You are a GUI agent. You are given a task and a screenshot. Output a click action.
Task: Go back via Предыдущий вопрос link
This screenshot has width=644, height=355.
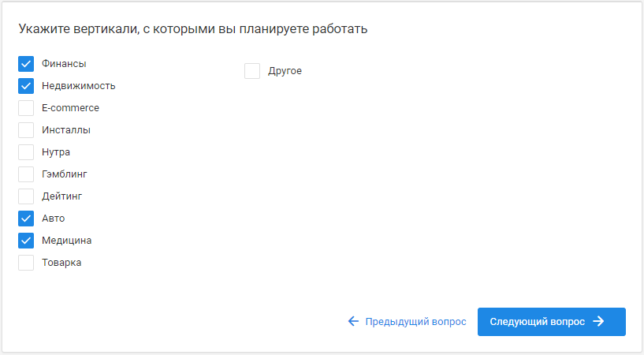tap(415, 322)
